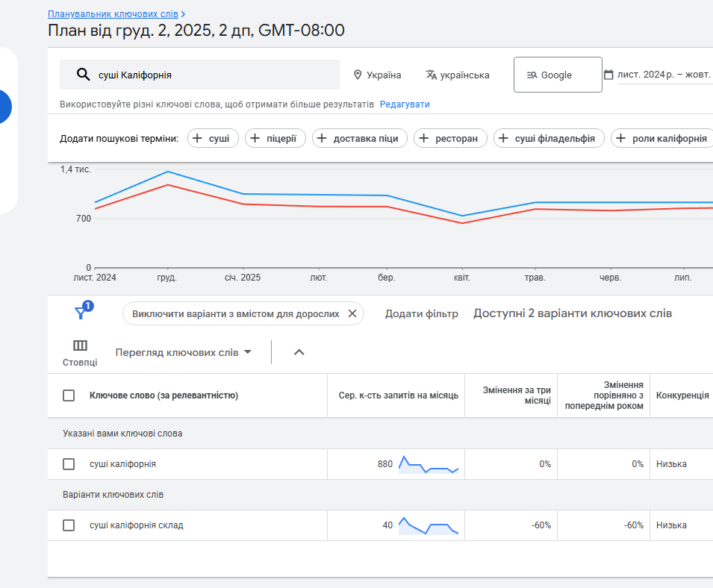Click the date range calendar icon
Screen dimensions: 713x588
(x=608, y=75)
